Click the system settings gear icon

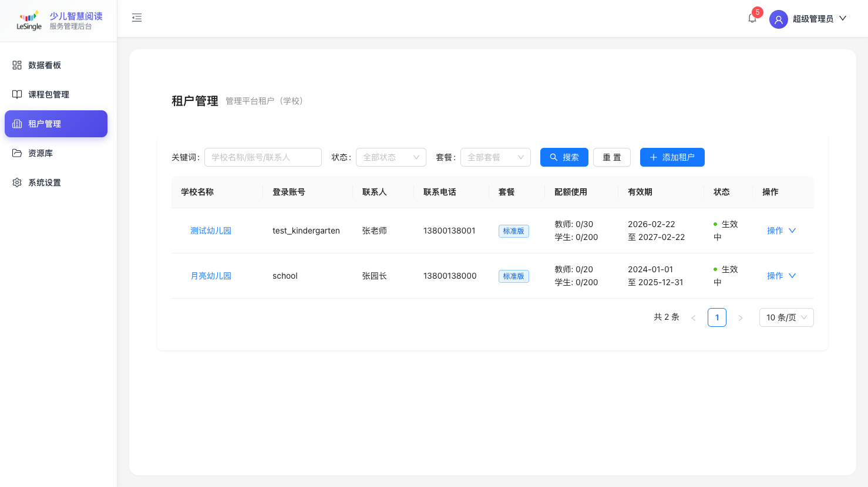tap(17, 182)
